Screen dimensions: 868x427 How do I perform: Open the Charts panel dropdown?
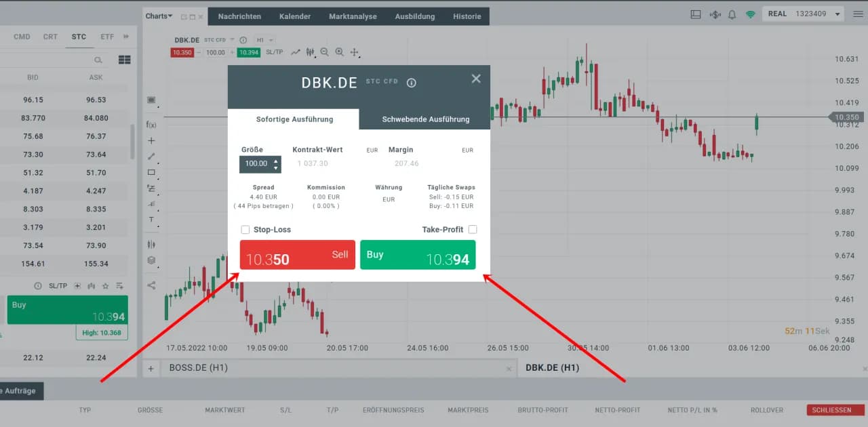click(x=159, y=16)
